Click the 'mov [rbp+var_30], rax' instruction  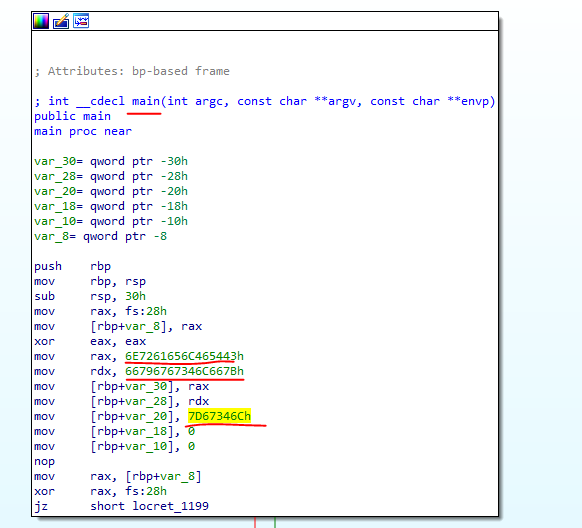pos(121,387)
